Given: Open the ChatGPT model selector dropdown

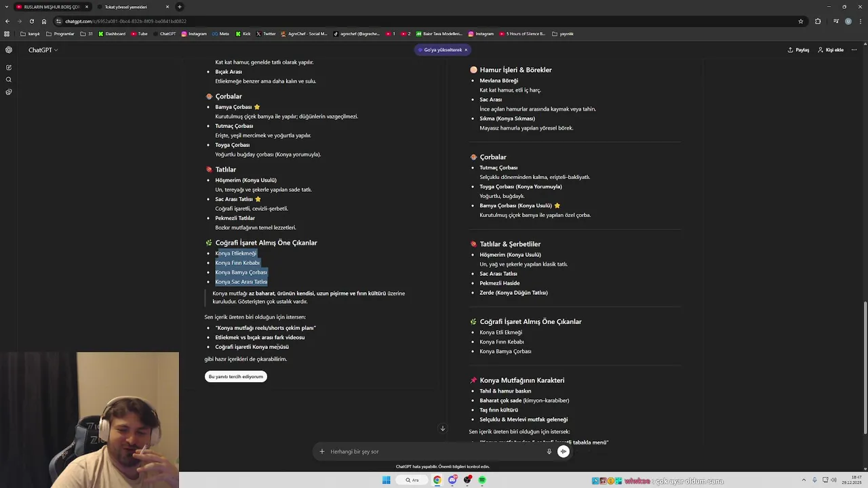Looking at the screenshot, I should tap(43, 49).
